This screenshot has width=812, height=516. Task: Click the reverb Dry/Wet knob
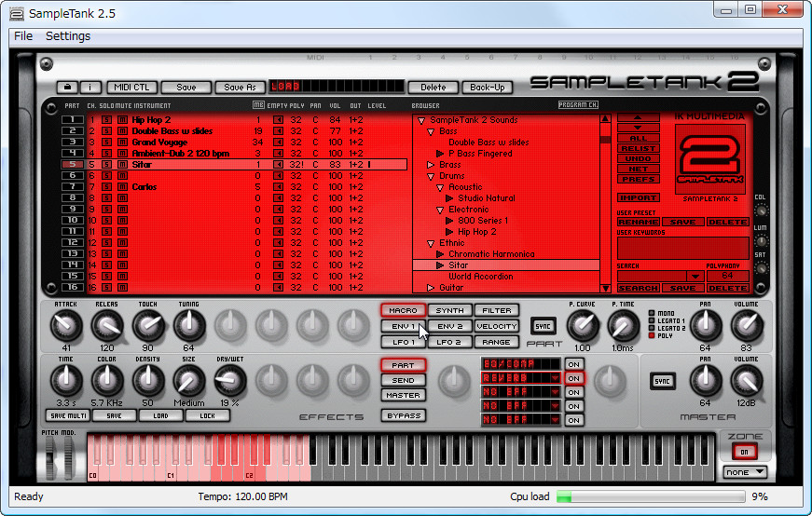pyautogui.click(x=230, y=380)
